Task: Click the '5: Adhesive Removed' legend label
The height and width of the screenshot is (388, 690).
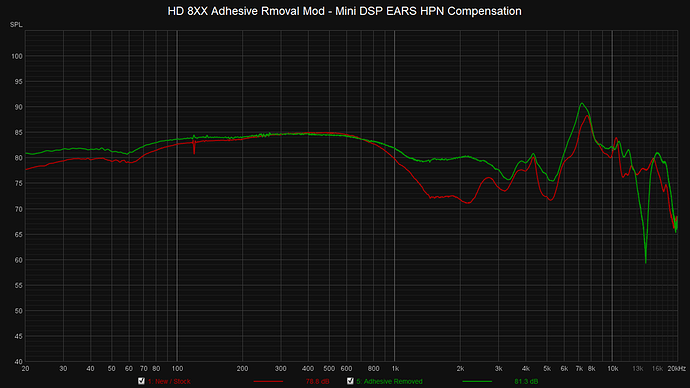Action: (389, 381)
